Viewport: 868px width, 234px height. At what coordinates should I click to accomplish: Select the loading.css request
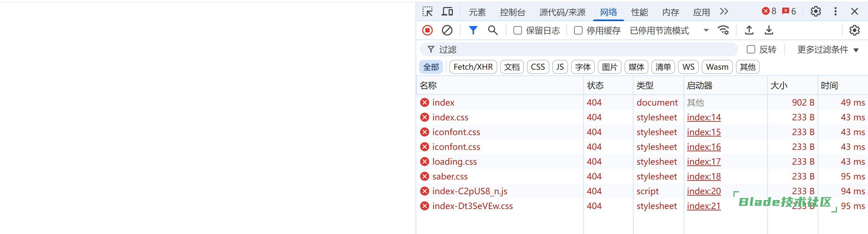click(x=642, y=162)
